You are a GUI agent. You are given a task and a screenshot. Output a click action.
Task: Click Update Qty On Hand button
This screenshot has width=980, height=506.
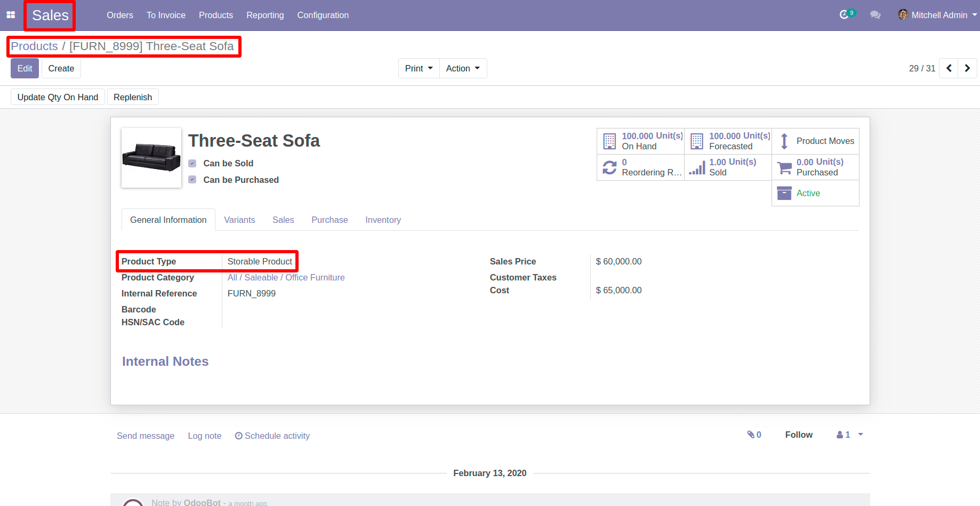tap(58, 97)
